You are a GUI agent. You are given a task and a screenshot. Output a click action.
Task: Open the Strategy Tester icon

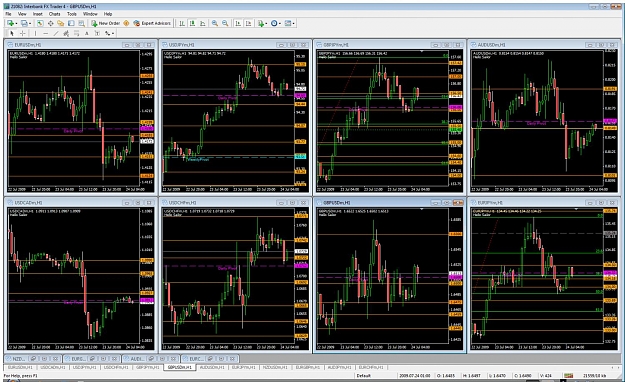(81, 24)
